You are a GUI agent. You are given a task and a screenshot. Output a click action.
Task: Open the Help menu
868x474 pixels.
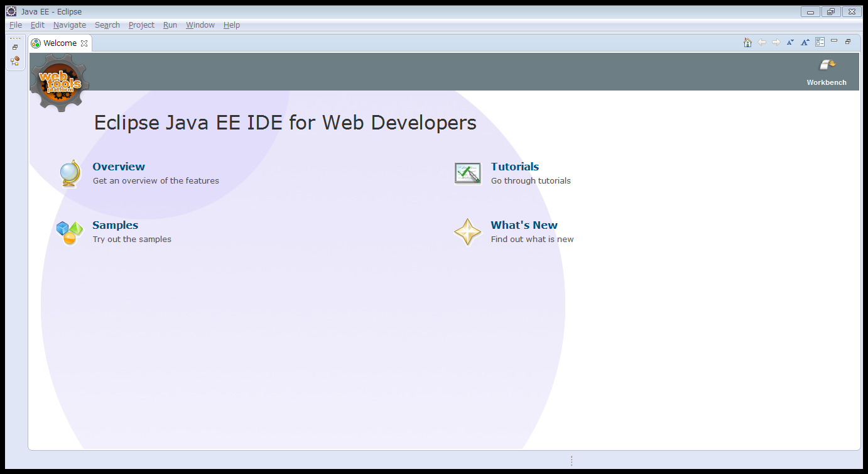click(232, 25)
